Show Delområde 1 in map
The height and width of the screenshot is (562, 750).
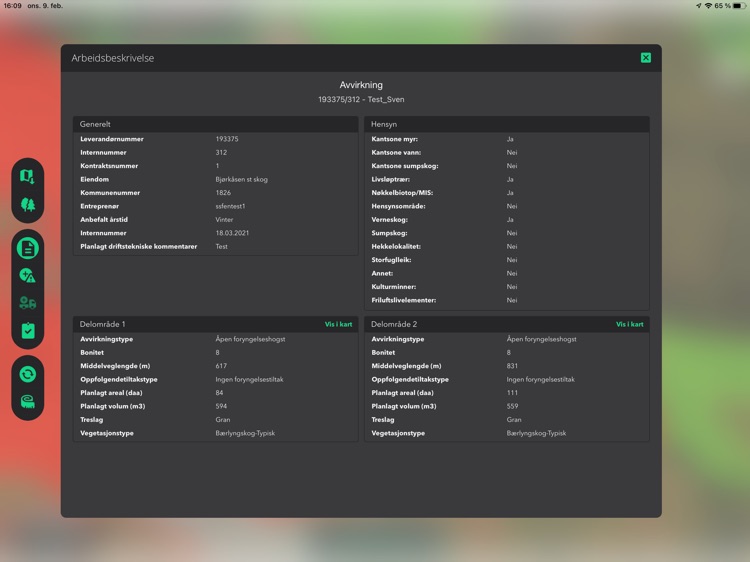[338, 324]
